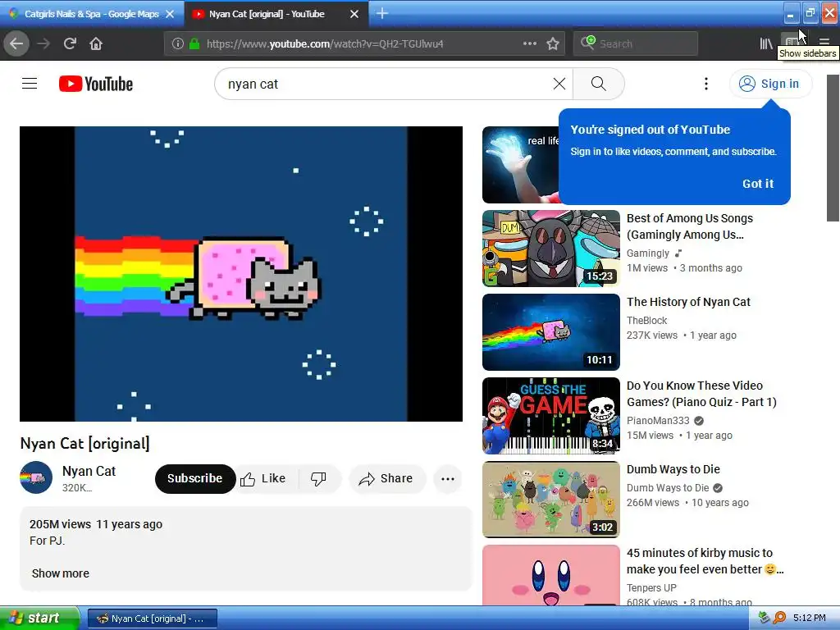Like the video
Image resolution: width=840 pixels, height=630 pixels.
click(263, 478)
